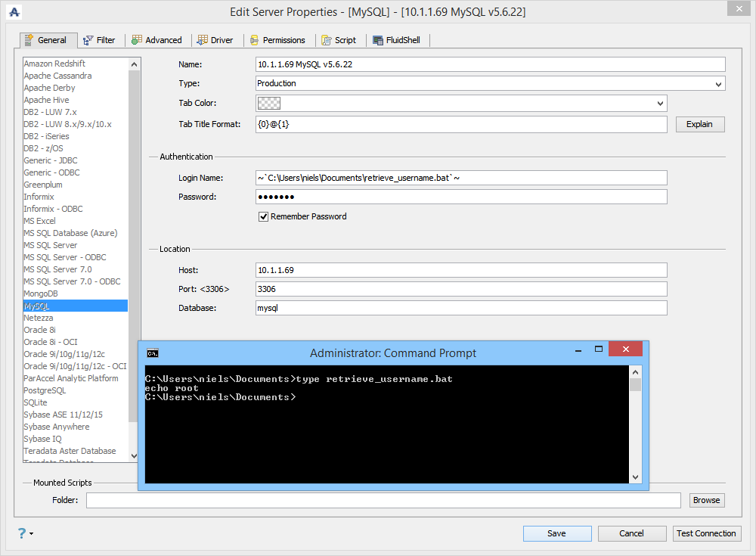
Task: Click the Command Prompt window icon
Action: (153, 353)
